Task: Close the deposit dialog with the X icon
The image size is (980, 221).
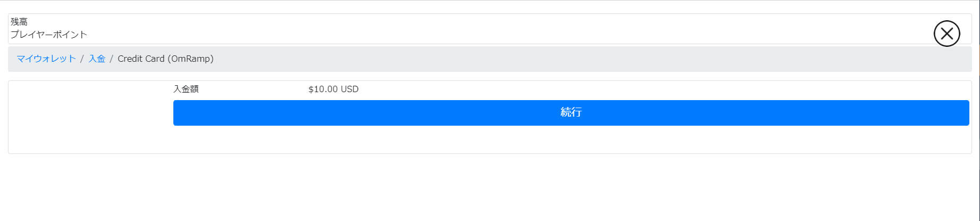Action: tap(947, 34)
